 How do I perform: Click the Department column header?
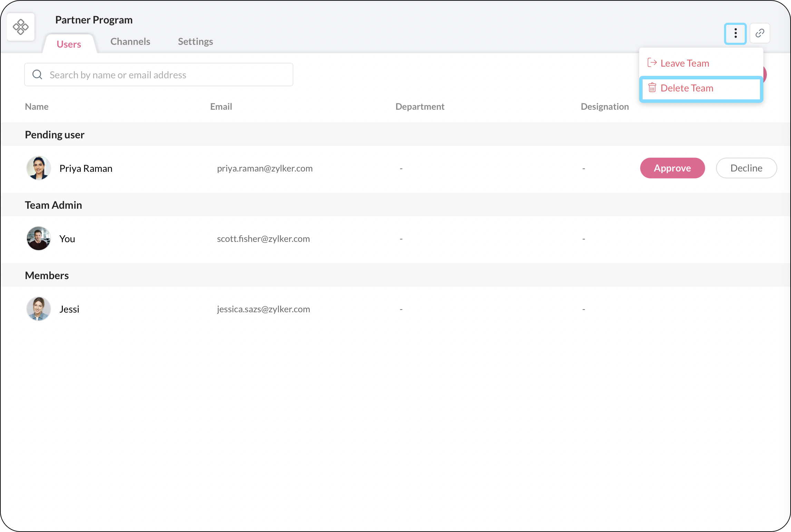pyautogui.click(x=420, y=107)
